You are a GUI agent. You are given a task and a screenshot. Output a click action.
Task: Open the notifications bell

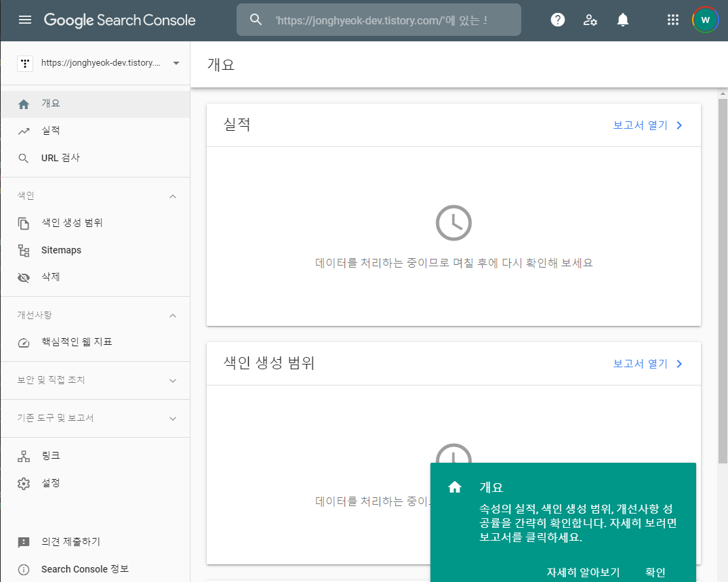(623, 20)
